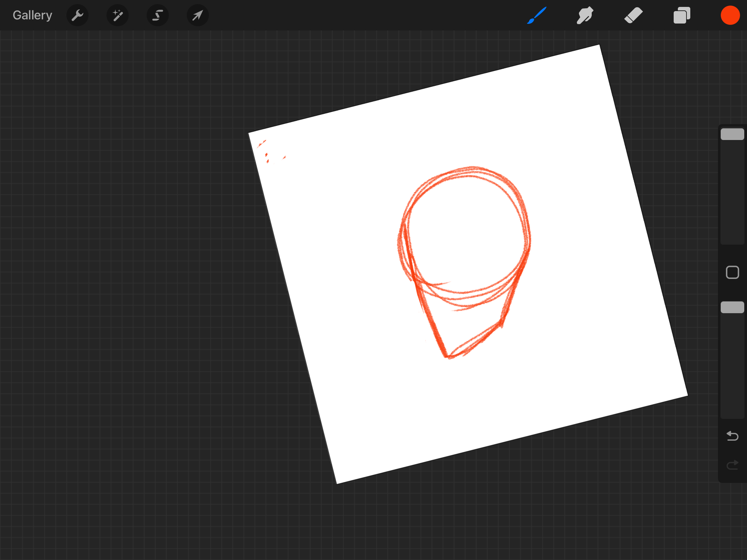The image size is (747, 560).
Task: Return to the Gallery
Action: [x=32, y=15]
